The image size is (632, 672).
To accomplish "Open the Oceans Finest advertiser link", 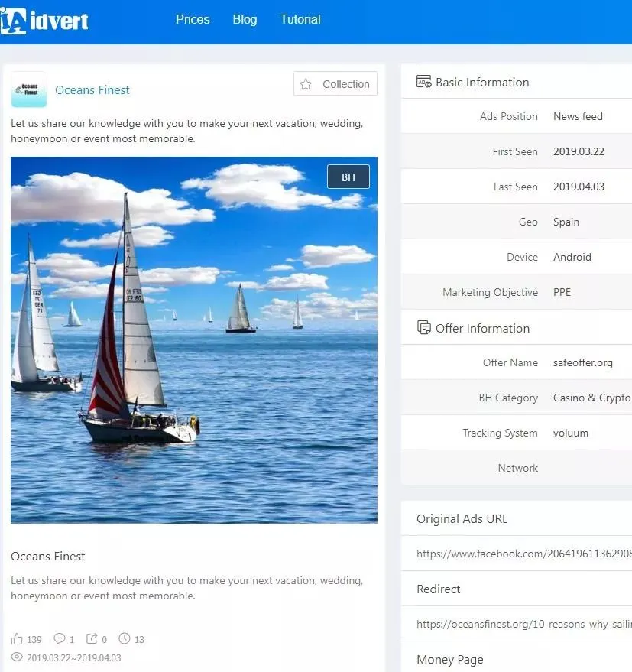I will [92, 90].
